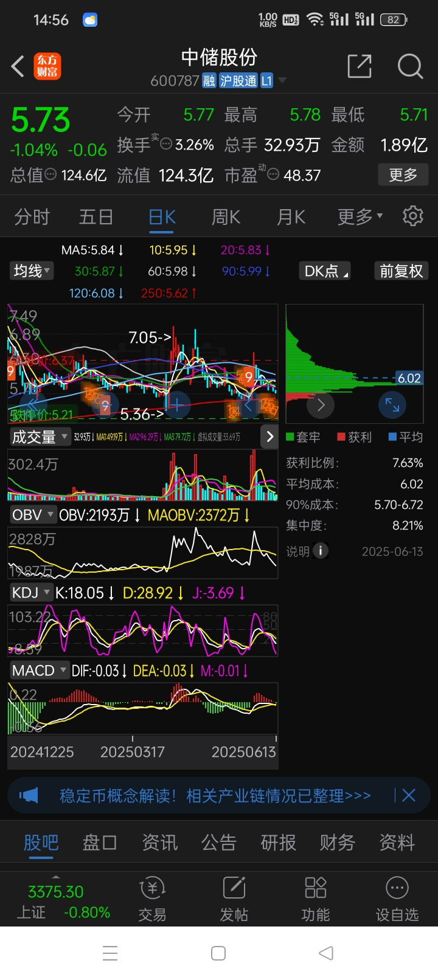438x980 pixels.
Task: Toggle 获利 red legend
Action: tap(354, 437)
